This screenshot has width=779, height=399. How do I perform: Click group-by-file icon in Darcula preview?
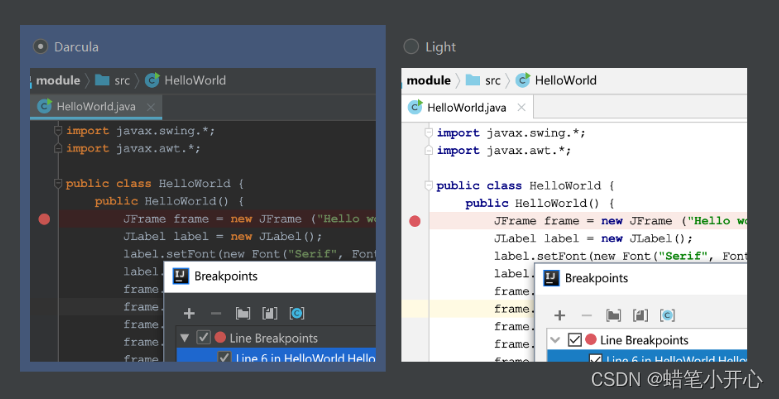[270, 314]
